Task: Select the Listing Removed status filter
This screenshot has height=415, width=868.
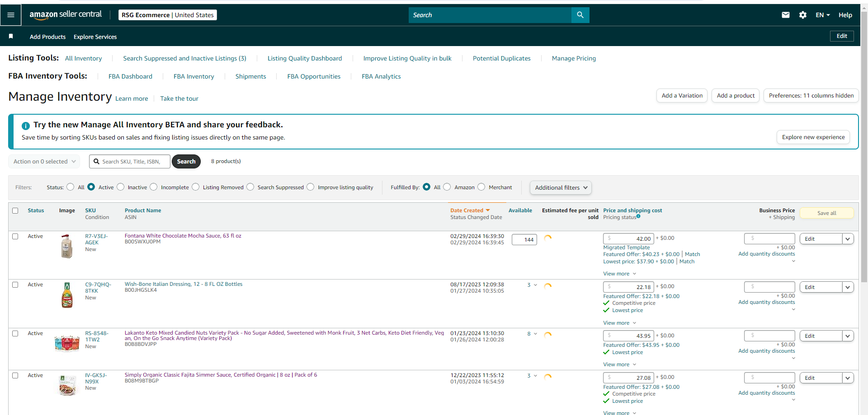Action: point(196,187)
